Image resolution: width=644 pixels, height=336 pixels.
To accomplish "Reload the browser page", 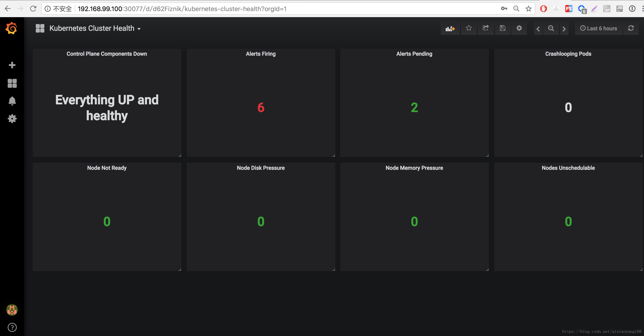I will [33, 9].
